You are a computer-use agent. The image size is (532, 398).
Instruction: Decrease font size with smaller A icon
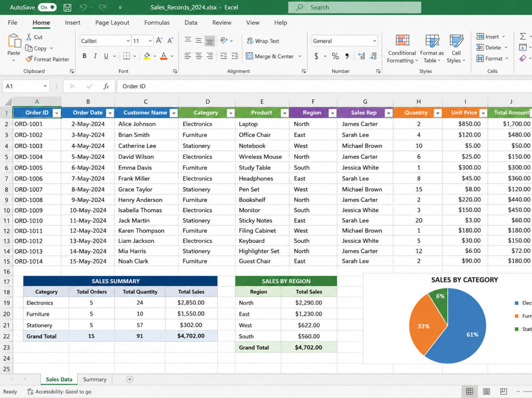[170, 41]
